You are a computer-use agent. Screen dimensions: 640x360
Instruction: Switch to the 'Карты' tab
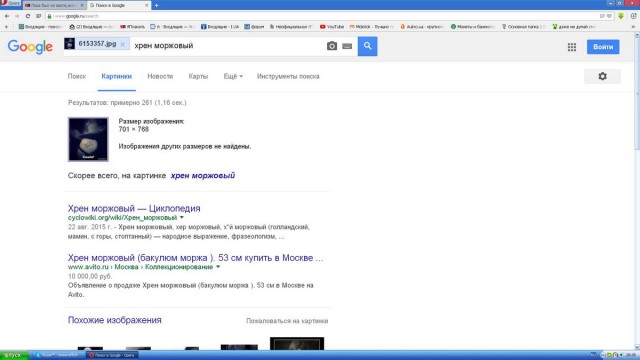pyautogui.click(x=198, y=76)
